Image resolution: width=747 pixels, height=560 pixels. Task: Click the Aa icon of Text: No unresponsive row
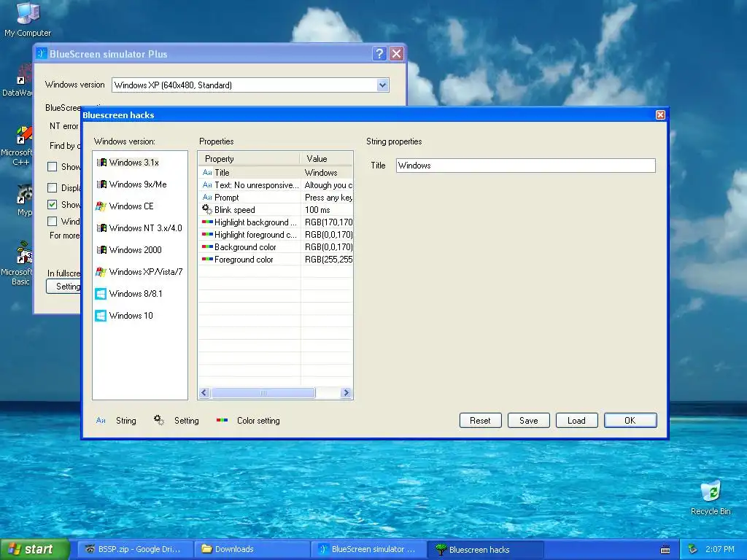(x=207, y=185)
